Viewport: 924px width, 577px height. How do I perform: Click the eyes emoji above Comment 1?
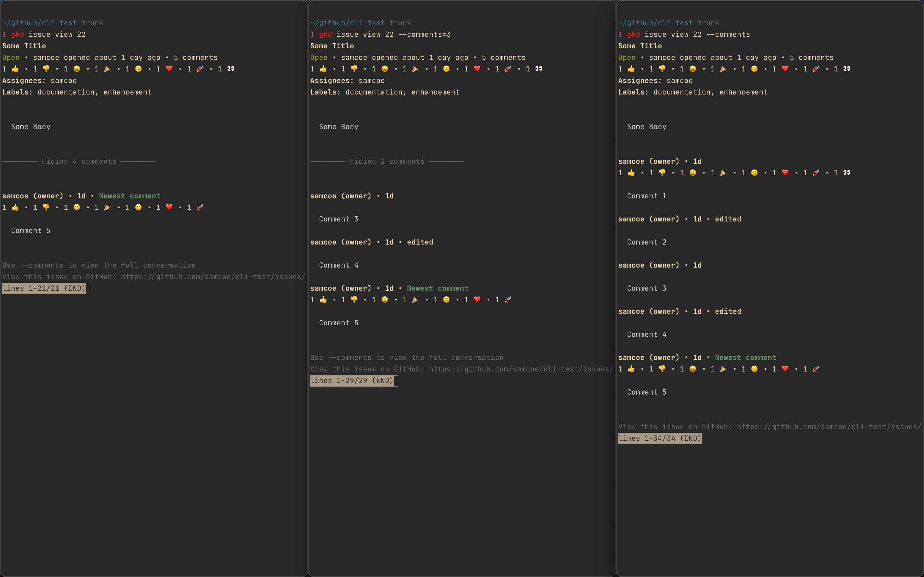tap(846, 173)
